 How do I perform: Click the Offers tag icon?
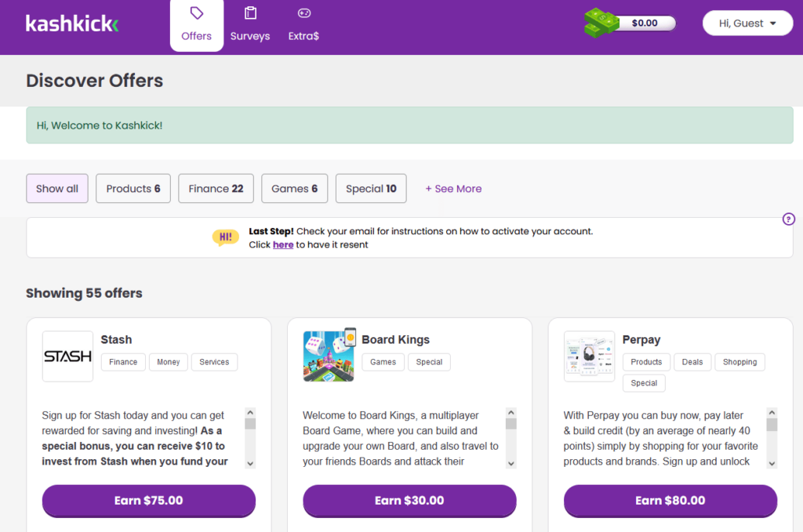pos(197,13)
